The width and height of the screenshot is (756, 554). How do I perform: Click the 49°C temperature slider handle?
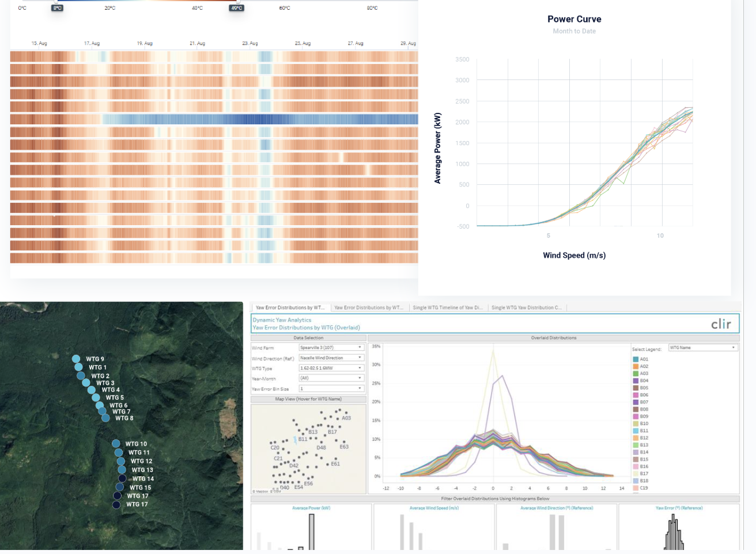point(236,8)
